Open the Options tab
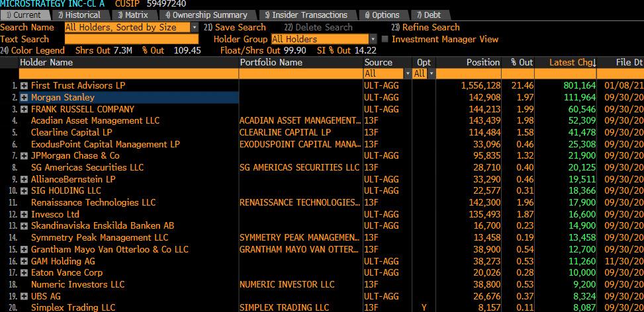The height and width of the screenshot is (312, 644). click(x=382, y=15)
